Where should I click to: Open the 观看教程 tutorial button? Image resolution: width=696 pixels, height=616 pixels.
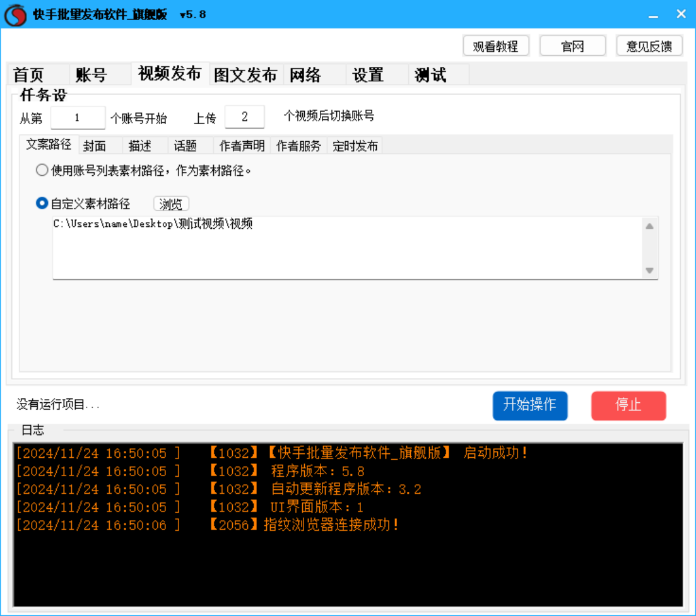[496, 46]
